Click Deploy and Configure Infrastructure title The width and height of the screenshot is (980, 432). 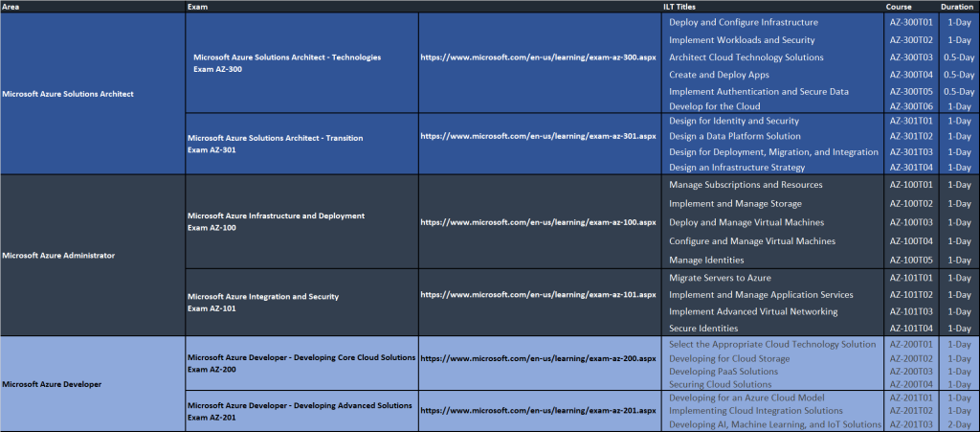[743, 22]
